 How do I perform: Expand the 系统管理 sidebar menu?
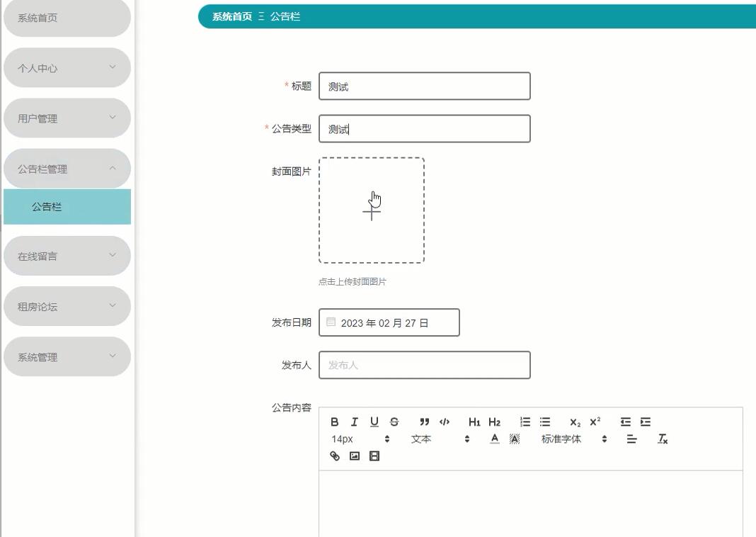(x=67, y=356)
